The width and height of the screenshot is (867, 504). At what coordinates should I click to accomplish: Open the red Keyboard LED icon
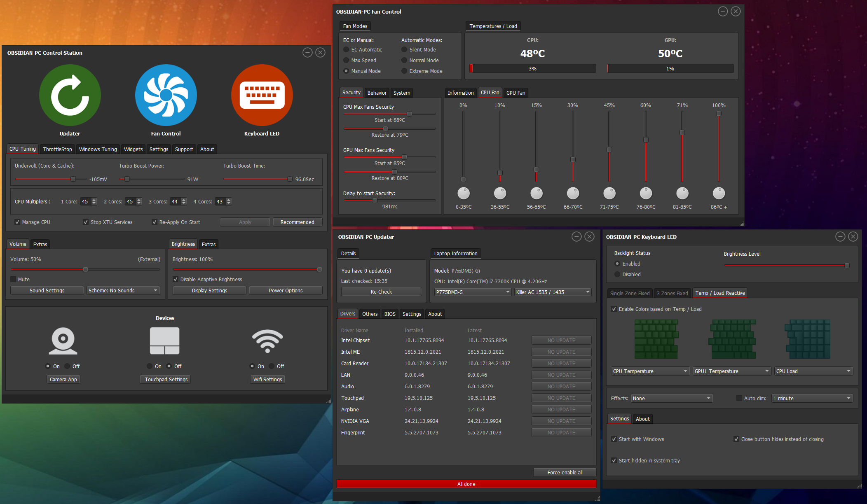tap(262, 95)
